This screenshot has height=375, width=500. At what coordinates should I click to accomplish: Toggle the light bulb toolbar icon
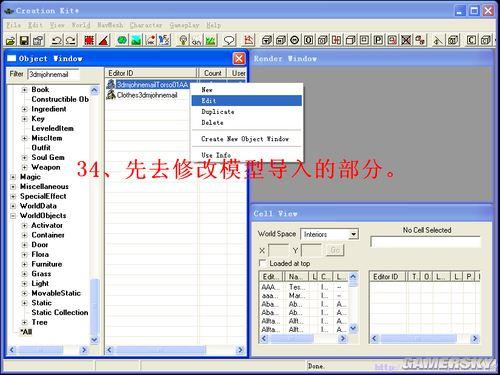(183, 40)
